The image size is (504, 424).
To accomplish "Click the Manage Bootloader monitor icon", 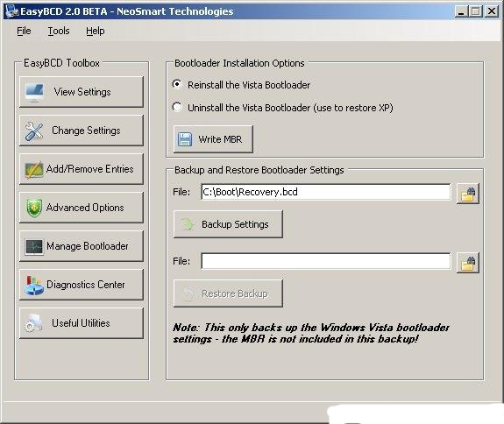I will (x=34, y=247).
